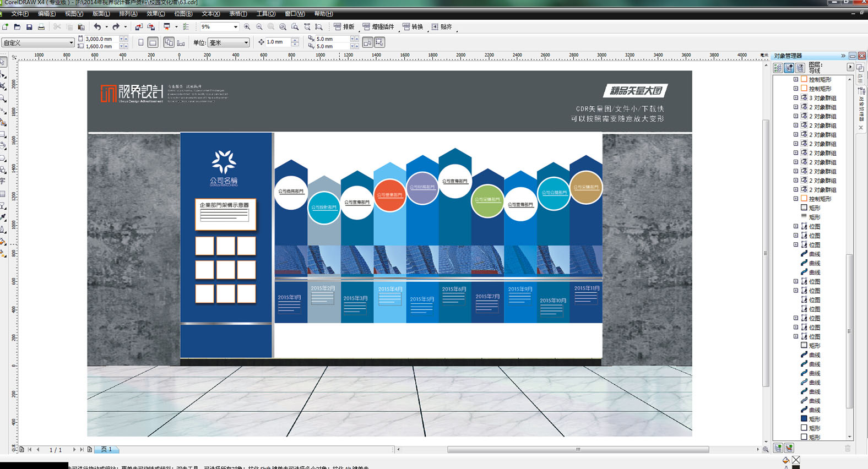Click the Export icon in toolbar
Screen dimensions: 868x469
click(x=151, y=26)
